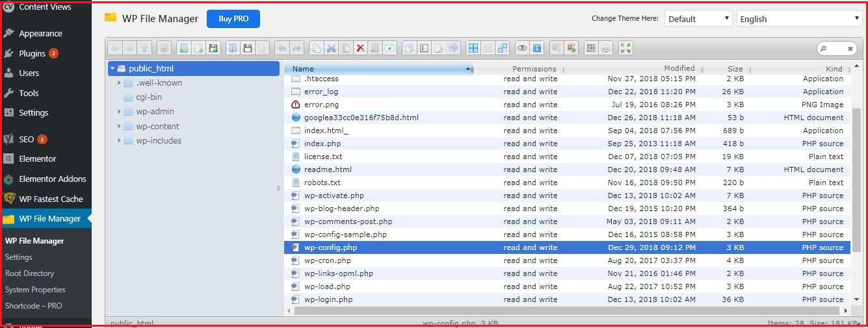Screen dimensions: 868x328
Task: Clear search with the X icon
Action: [850, 49]
